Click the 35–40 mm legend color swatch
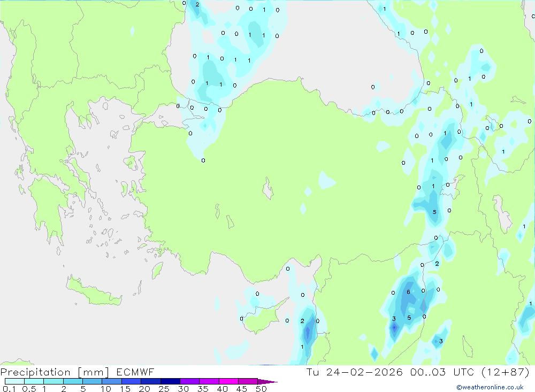Viewport: 535px width, 392px height. [x=209, y=381]
